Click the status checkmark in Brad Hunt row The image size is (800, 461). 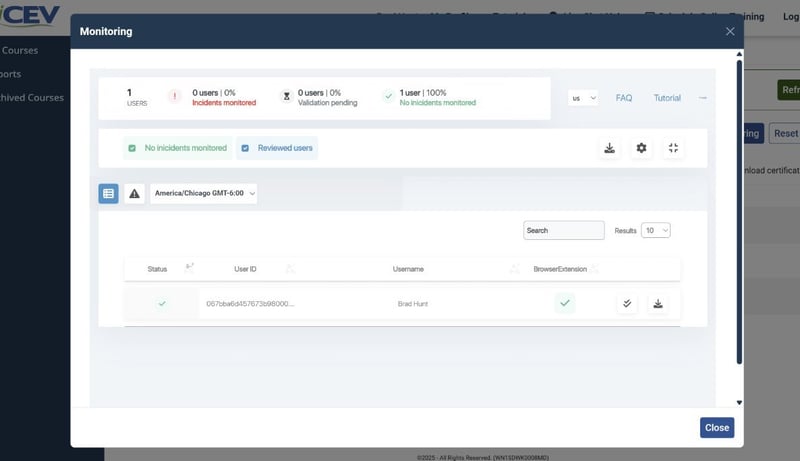(x=162, y=303)
